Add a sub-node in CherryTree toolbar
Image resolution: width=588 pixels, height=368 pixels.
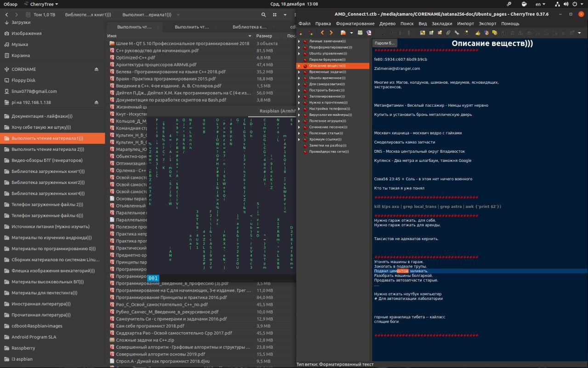pyautogui.click(x=311, y=33)
